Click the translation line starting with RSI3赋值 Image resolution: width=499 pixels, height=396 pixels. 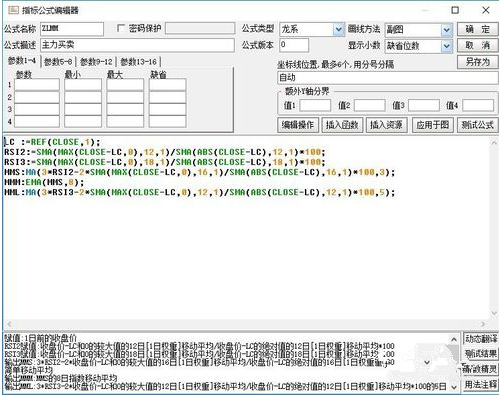point(199,354)
